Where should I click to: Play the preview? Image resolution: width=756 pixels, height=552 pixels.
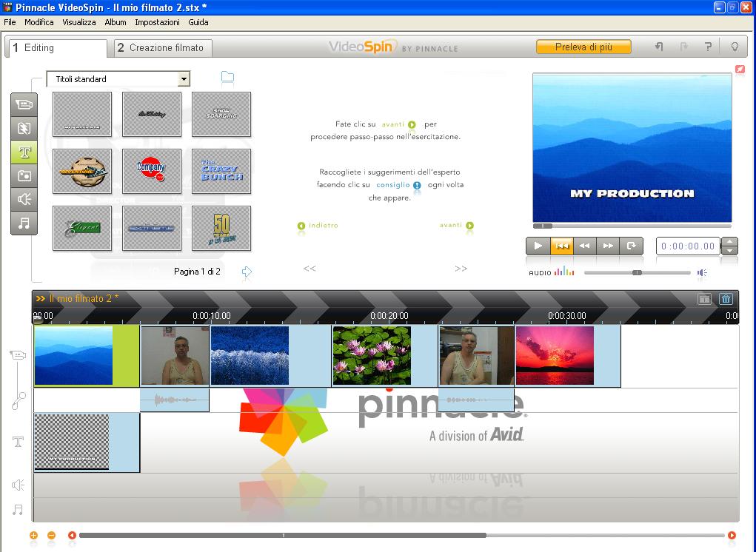[538, 246]
